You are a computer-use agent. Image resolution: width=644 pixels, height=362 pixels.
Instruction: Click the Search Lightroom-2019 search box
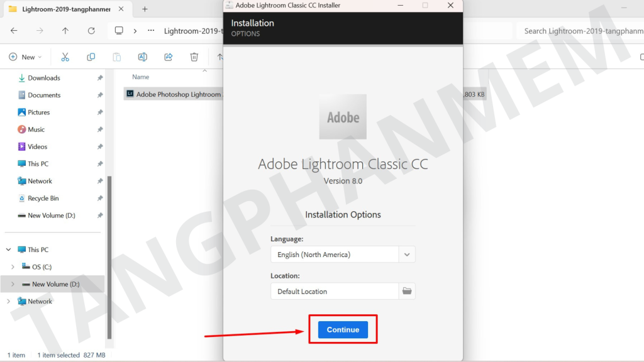(x=580, y=31)
